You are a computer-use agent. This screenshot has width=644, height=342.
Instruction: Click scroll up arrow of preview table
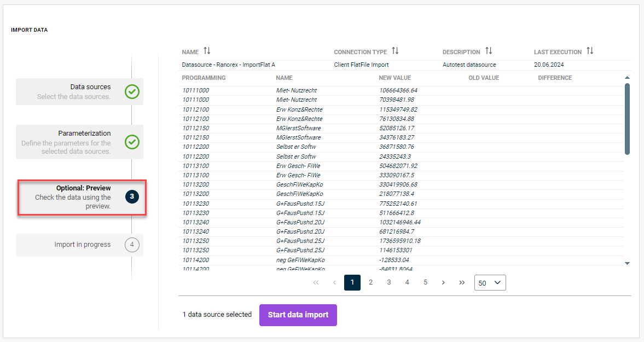point(627,78)
